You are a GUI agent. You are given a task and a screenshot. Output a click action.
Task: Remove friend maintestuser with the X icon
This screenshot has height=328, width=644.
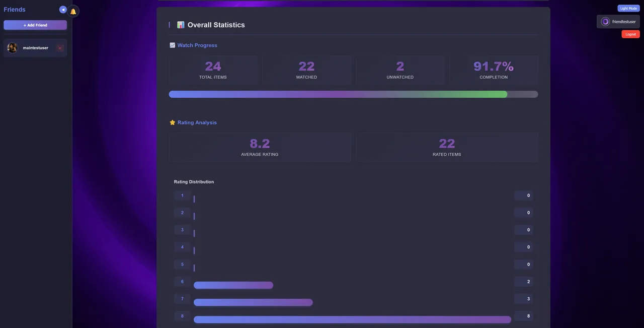click(x=60, y=48)
